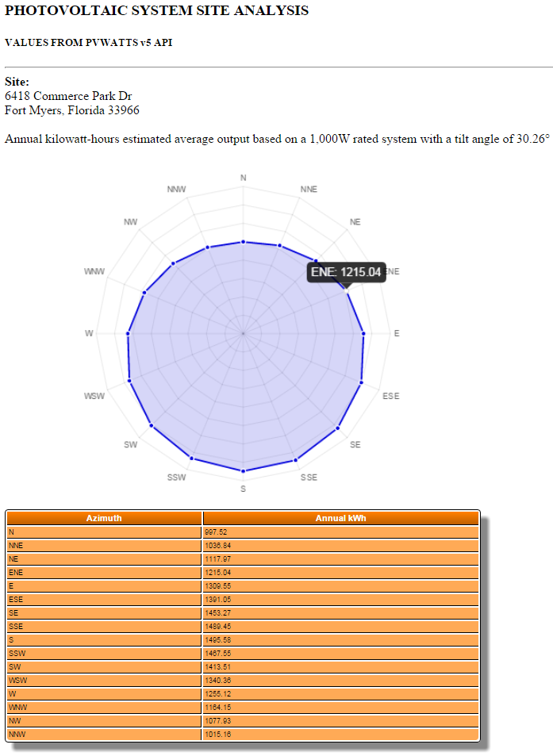Click the 6418 Commerce Park Dr address text
Viewport: 553px width, 756px height.
coord(68,96)
